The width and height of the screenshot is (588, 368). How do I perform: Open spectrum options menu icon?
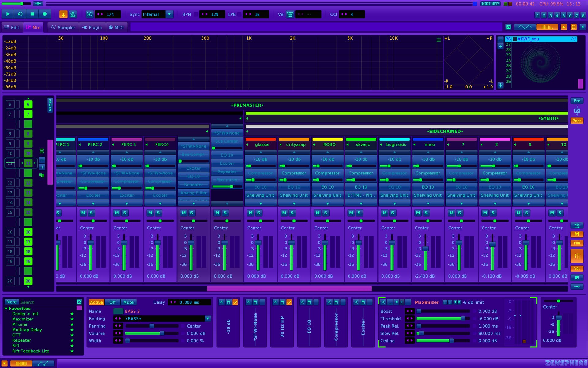click(439, 40)
